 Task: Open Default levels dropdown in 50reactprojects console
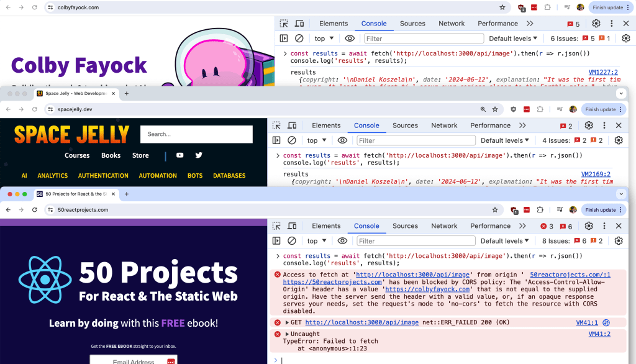(x=504, y=241)
